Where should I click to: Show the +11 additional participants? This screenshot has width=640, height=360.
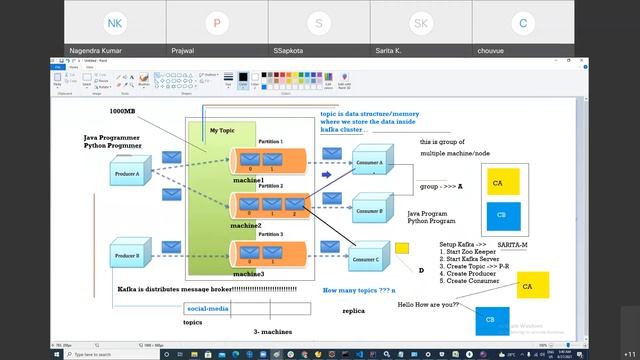[630, 354]
